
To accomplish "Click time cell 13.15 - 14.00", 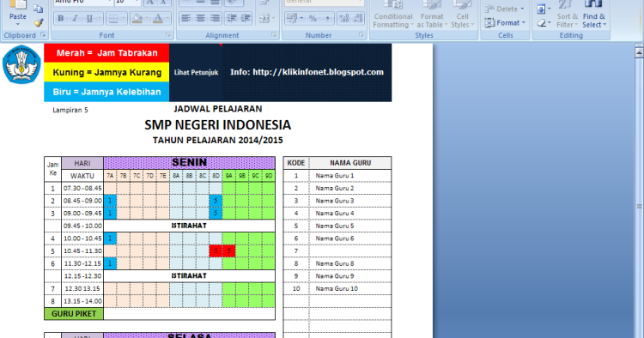I will [x=82, y=301].
